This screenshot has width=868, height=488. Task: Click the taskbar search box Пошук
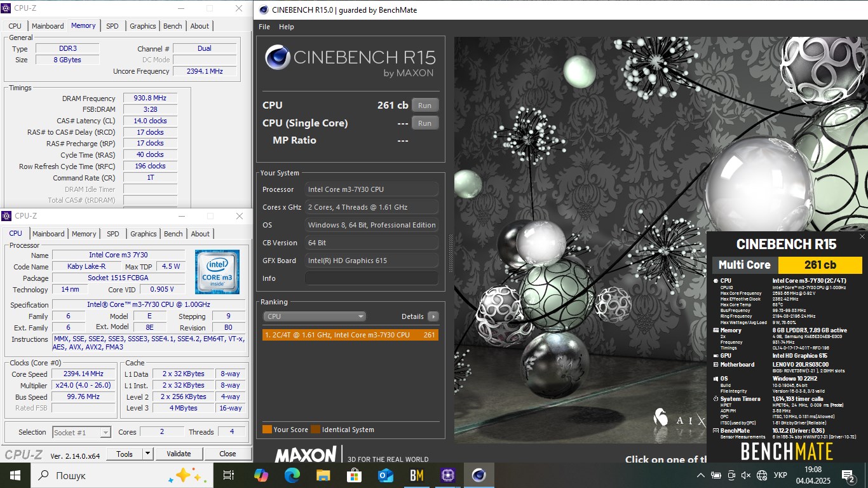pyautogui.click(x=121, y=475)
